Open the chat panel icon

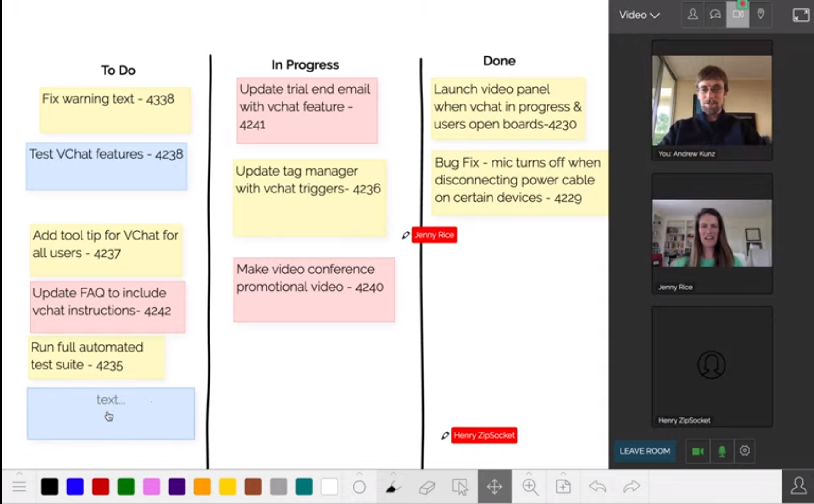715,15
